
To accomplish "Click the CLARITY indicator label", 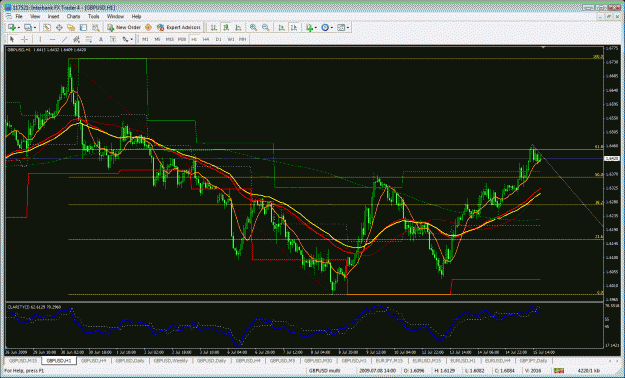I will click(34, 307).
